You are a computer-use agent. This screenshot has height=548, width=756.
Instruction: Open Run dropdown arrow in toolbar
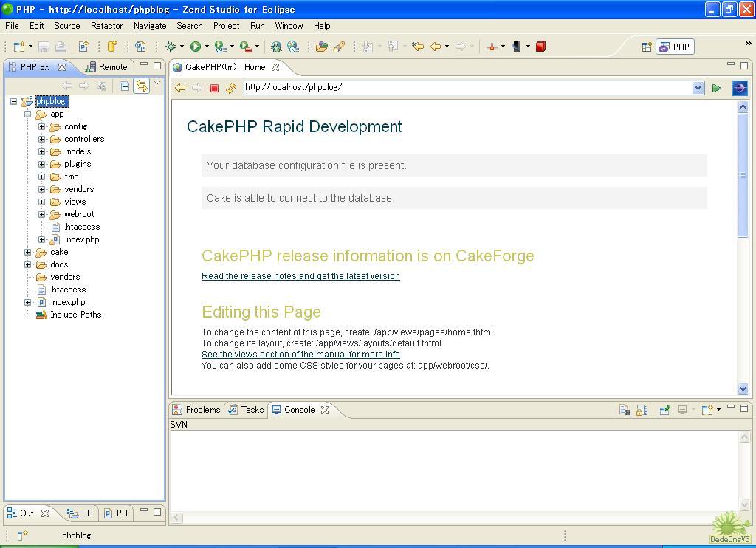207,47
